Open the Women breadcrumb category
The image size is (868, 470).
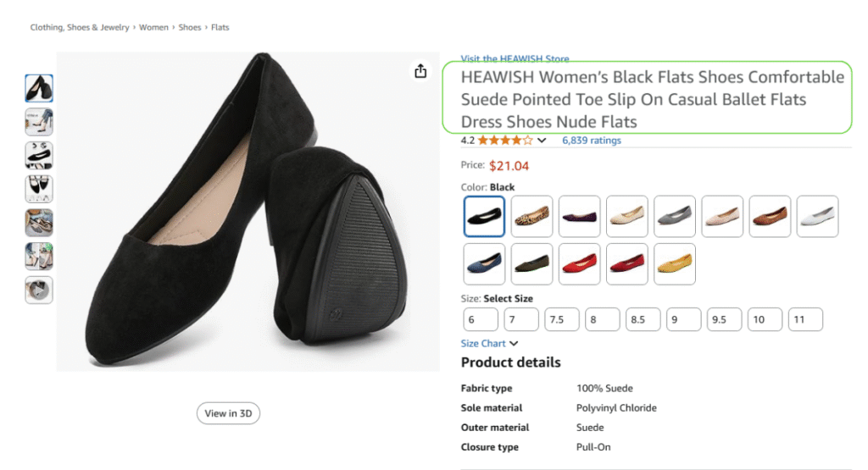pyautogui.click(x=153, y=27)
